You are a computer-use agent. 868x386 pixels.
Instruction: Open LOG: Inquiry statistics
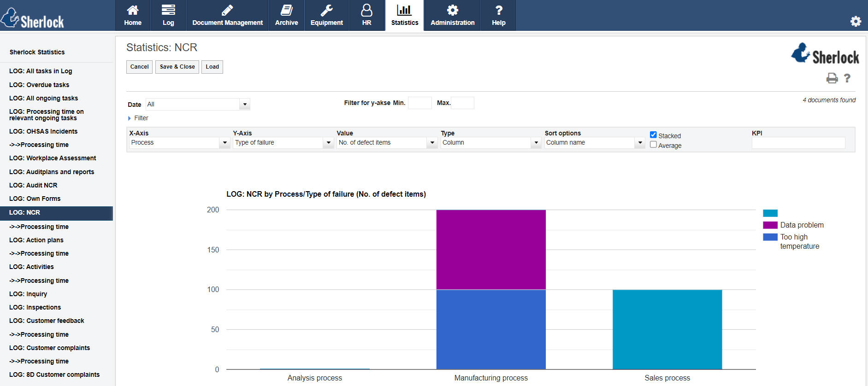(x=28, y=294)
